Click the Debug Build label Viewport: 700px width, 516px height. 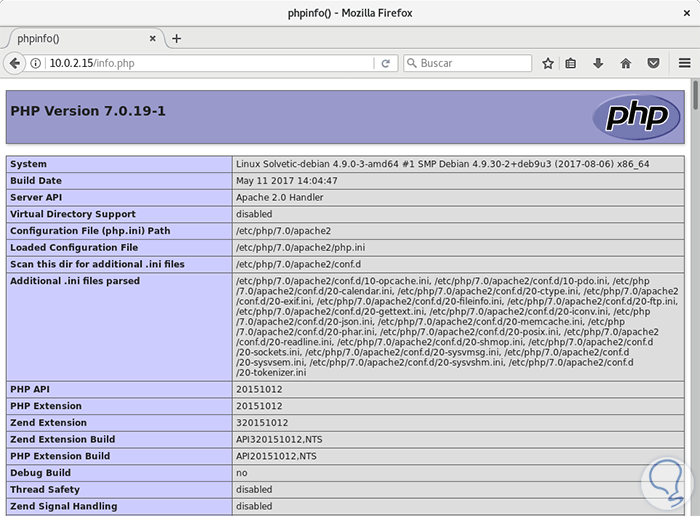tap(40, 473)
